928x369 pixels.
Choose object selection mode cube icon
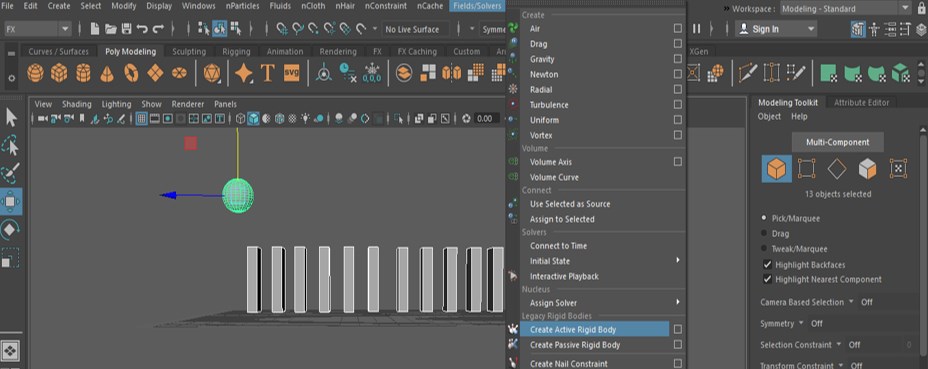[776, 169]
